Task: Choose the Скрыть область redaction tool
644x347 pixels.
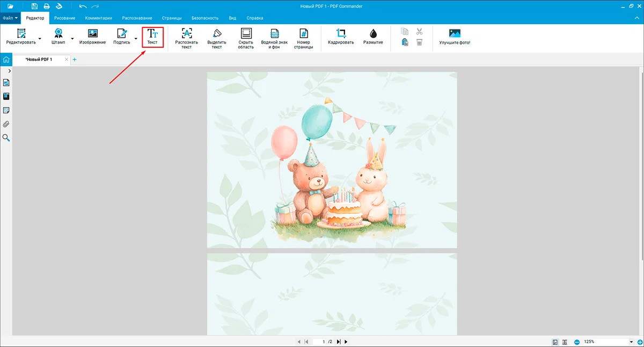Action: (x=246, y=38)
